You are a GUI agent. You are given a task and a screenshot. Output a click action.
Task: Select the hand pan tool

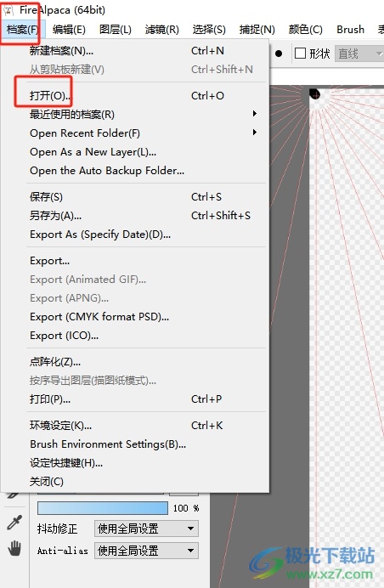pyautogui.click(x=14, y=548)
